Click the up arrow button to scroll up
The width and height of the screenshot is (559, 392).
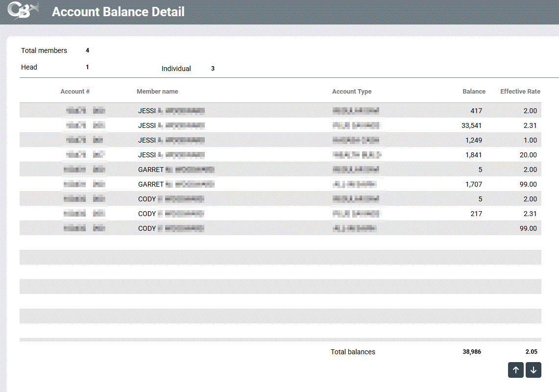point(516,370)
